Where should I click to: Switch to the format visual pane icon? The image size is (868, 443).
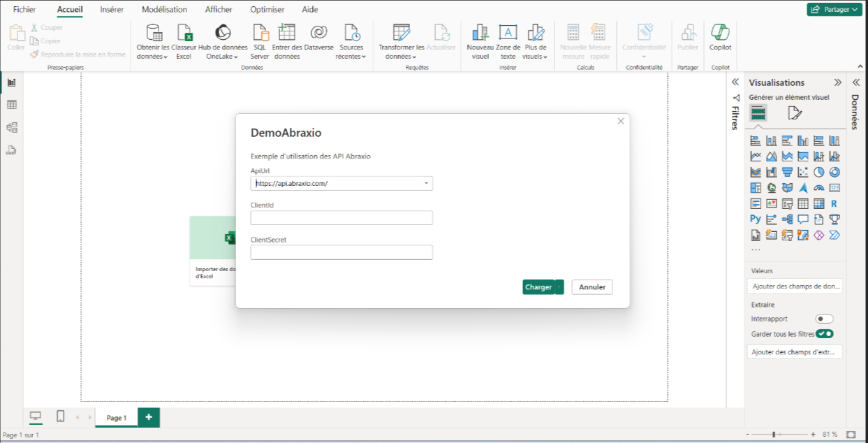click(x=795, y=112)
